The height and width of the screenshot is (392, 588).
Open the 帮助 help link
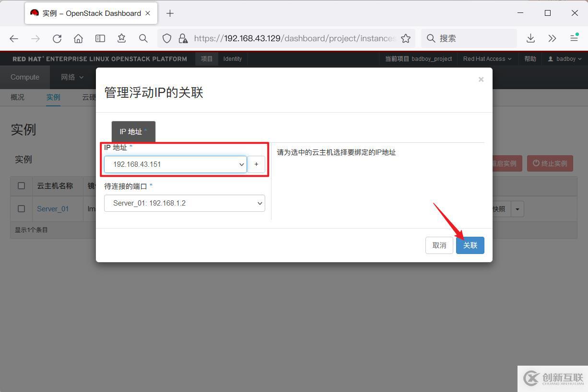click(x=530, y=59)
